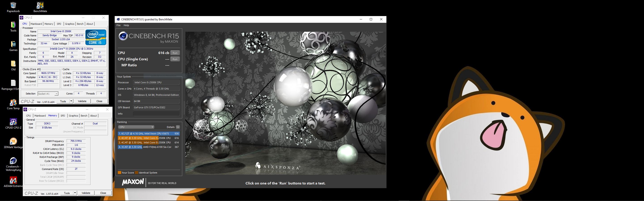The height and width of the screenshot is (201, 644).
Task: Click the Cinebench title bar app icon
Action: [x=119, y=19]
